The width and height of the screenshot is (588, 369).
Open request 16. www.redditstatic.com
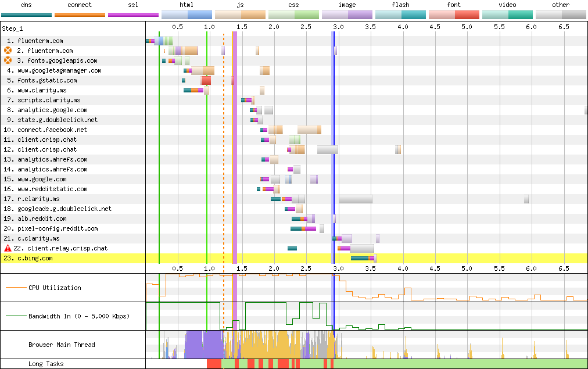[x=45, y=189]
